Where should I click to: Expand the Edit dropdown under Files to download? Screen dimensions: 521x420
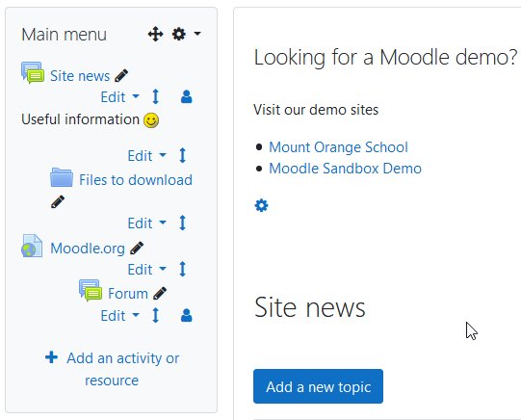point(147,223)
